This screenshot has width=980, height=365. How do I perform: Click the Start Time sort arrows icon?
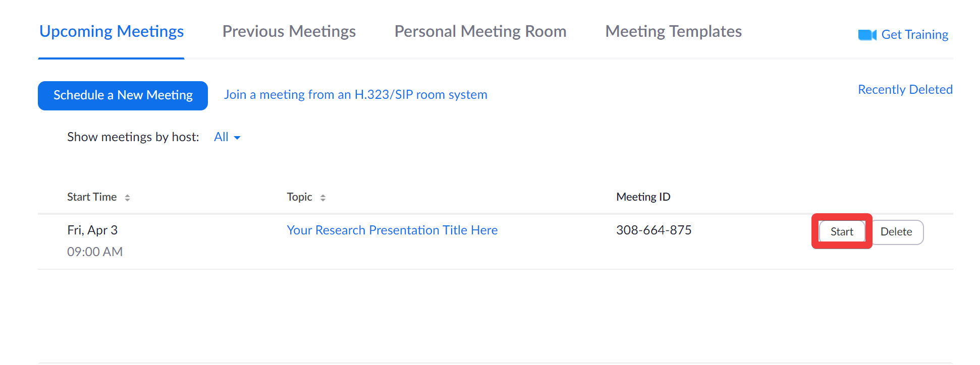coord(127,198)
